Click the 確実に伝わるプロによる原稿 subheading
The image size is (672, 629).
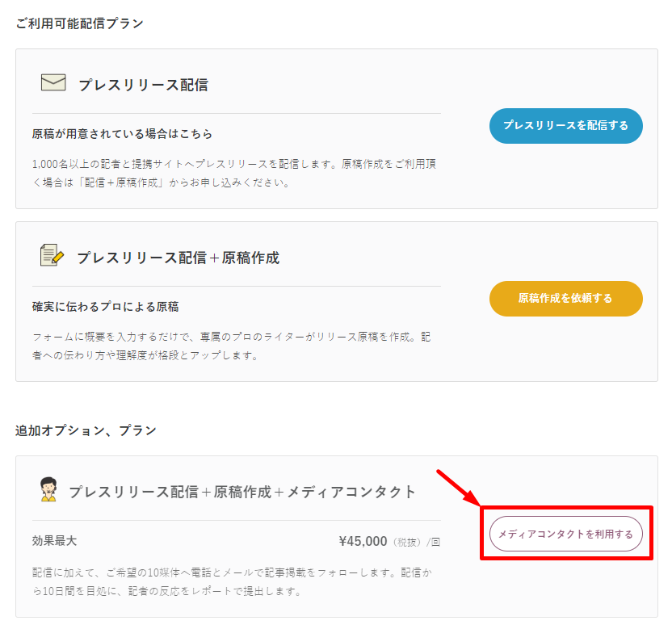(106, 307)
